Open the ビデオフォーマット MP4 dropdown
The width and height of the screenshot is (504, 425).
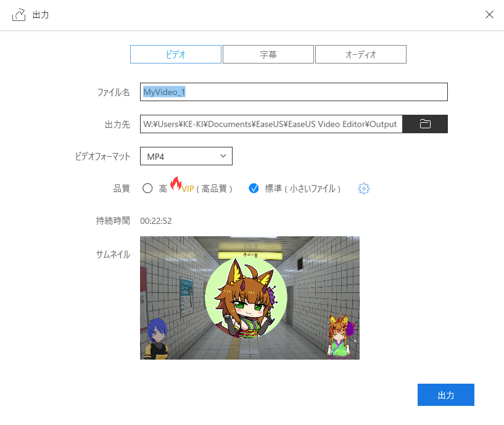(x=186, y=157)
